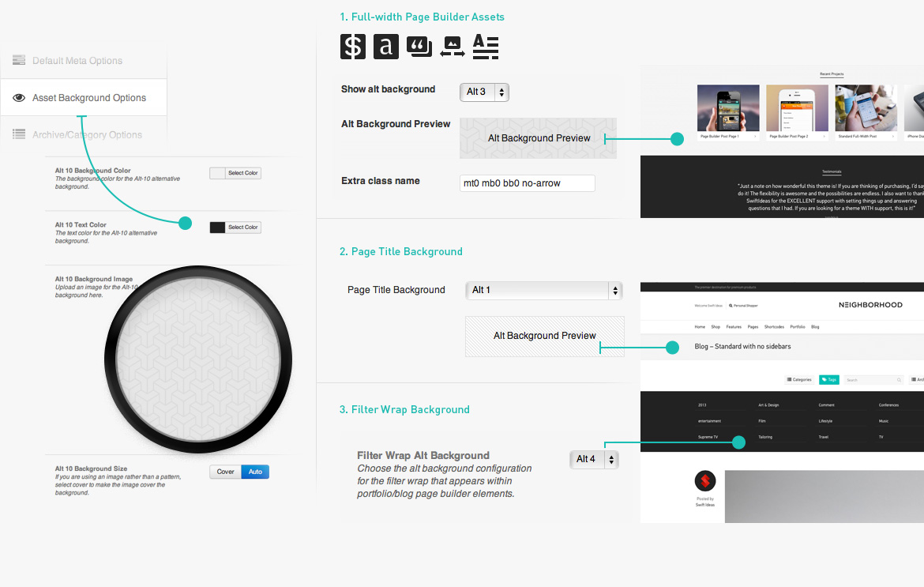Click Portfolio in the Neighborhood menu
This screenshot has height=587, width=924.
pos(798,326)
